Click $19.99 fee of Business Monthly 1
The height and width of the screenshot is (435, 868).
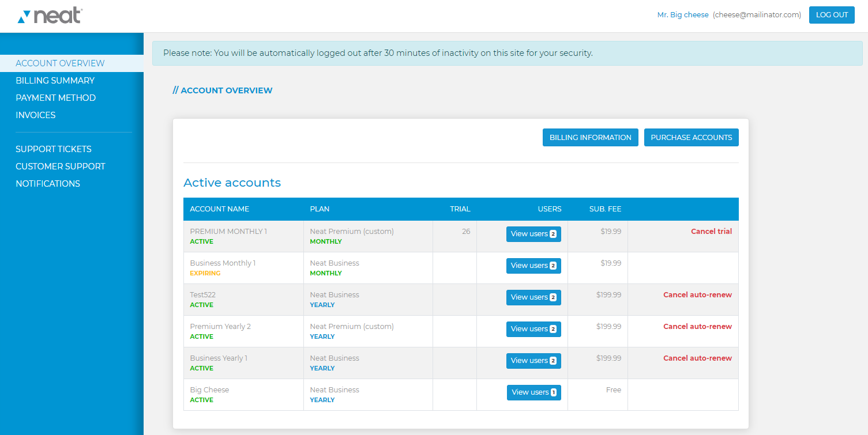610,263
